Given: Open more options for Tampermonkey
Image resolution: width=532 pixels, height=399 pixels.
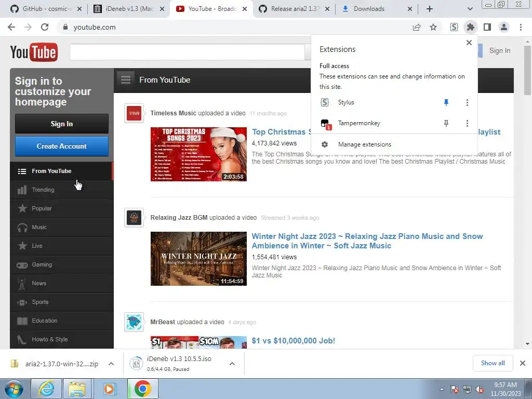Looking at the screenshot, I should (467, 123).
